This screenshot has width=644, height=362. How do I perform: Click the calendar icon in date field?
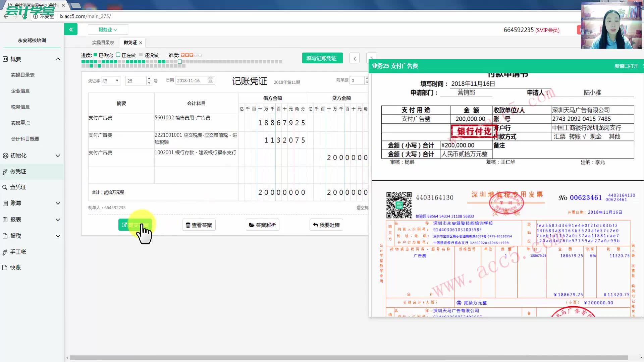(210, 80)
